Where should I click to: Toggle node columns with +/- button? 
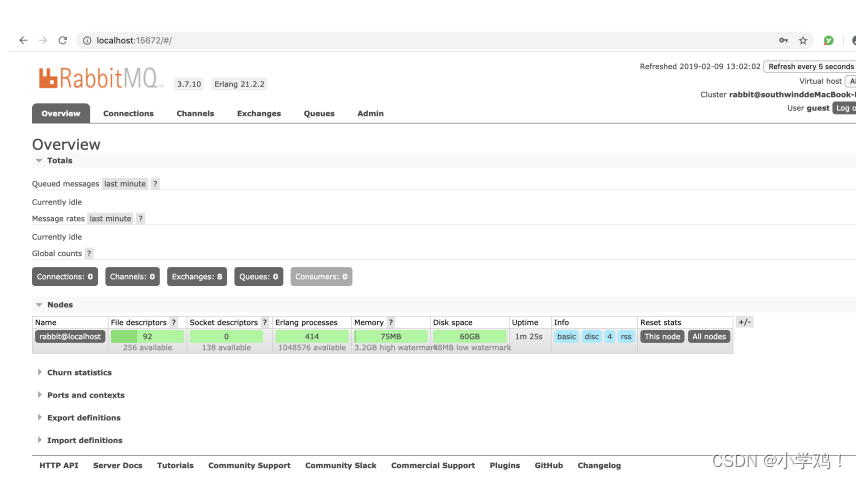745,322
